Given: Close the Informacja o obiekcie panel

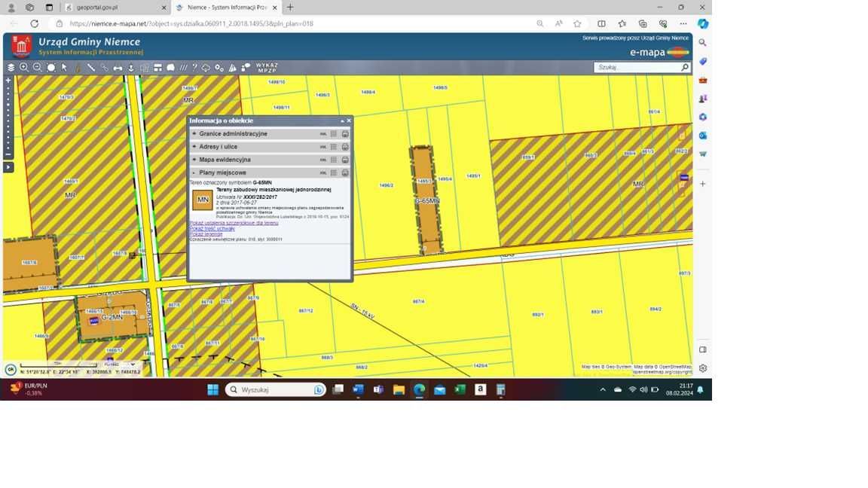Looking at the screenshot, I should click(x=349, y=120).
